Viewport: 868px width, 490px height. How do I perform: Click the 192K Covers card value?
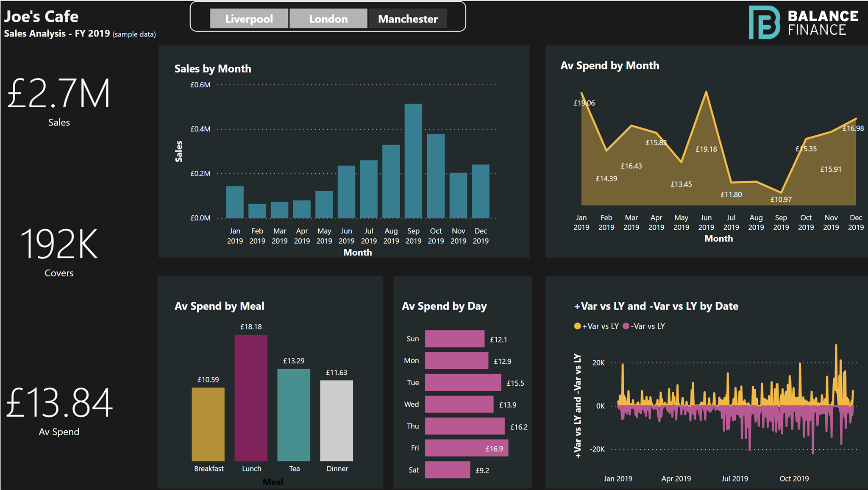[59, 244]
